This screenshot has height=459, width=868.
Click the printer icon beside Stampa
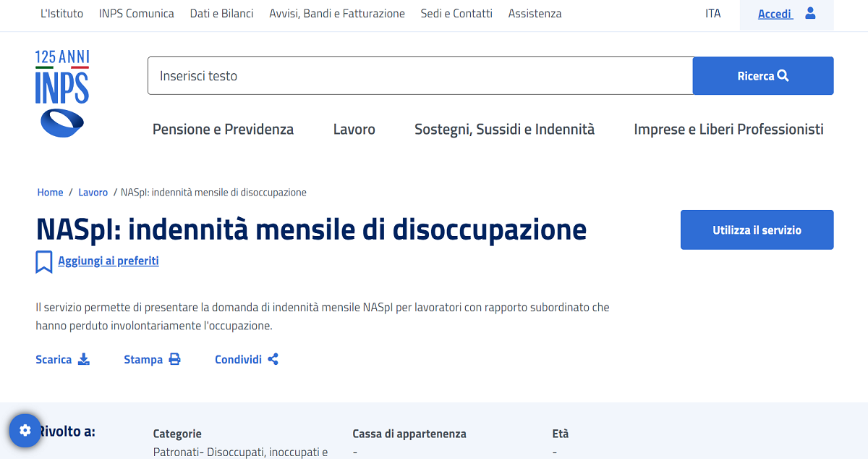point(174,359)
